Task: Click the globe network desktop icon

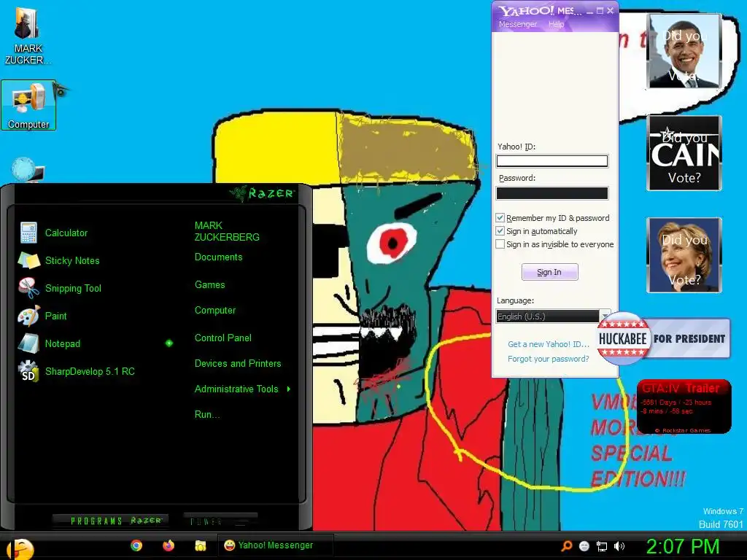Action: (28, 170)
